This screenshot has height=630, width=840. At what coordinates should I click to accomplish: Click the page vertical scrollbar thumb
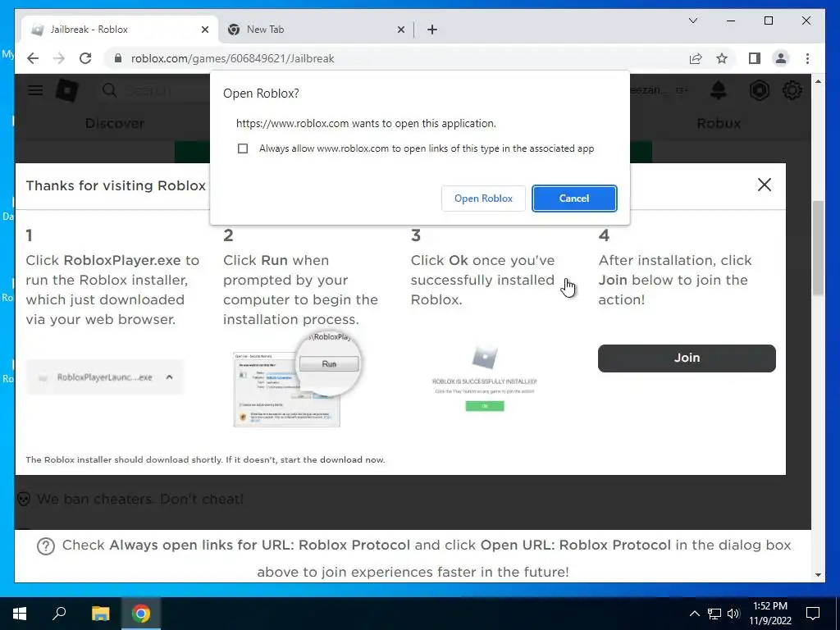coord(818,248)
